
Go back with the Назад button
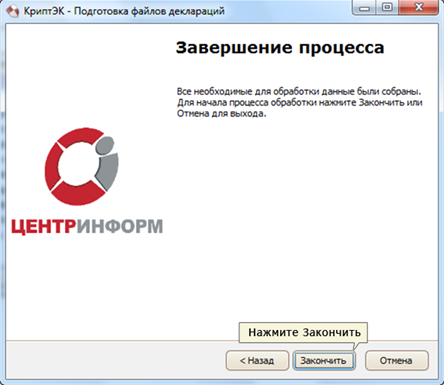[x=257, y=360]
